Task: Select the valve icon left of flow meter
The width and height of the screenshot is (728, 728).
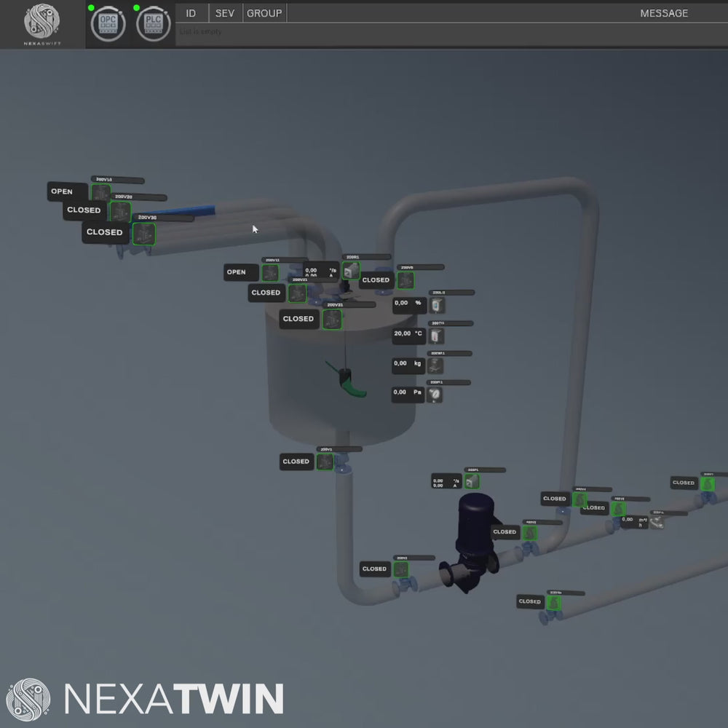Action: pos(618,509)
